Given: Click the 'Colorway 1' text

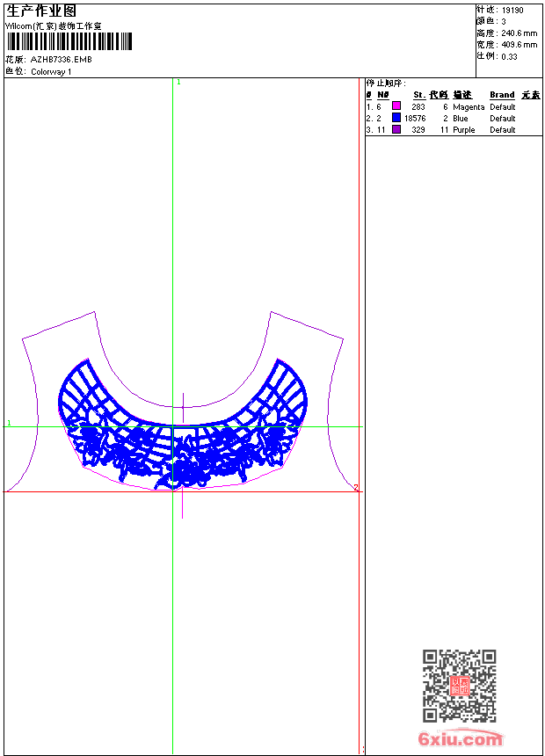Looking at the screenshot, I should (51, 72).
